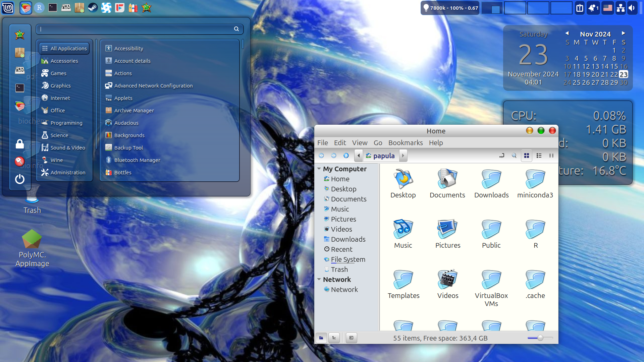Go to next month in calendar
644x362 pixels.
coord(623,33)
